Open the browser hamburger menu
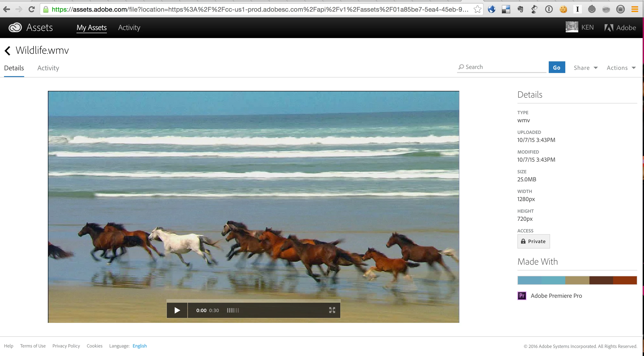 point(635,9)
